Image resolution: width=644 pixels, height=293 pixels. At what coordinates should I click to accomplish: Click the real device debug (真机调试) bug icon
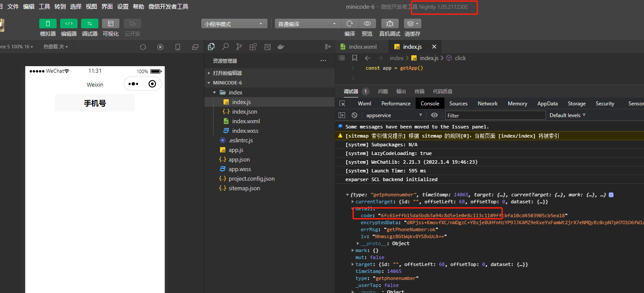(390, 24)
